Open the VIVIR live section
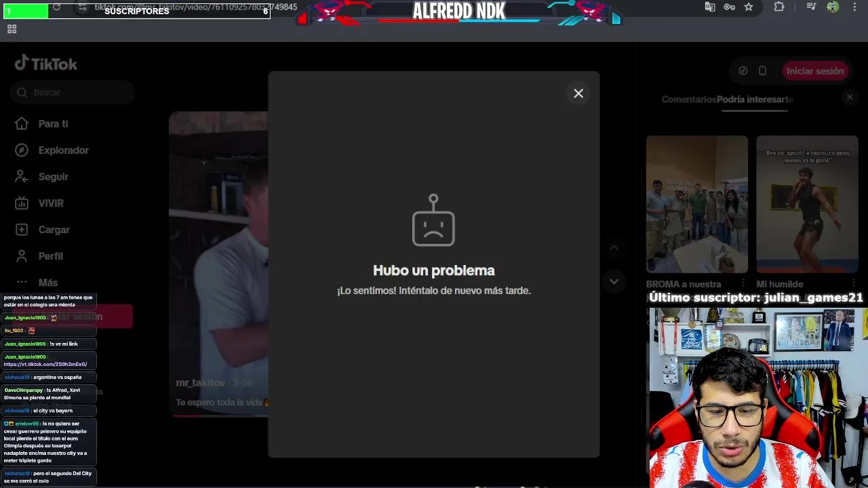The image size is (868, 488). click(51, 203)
